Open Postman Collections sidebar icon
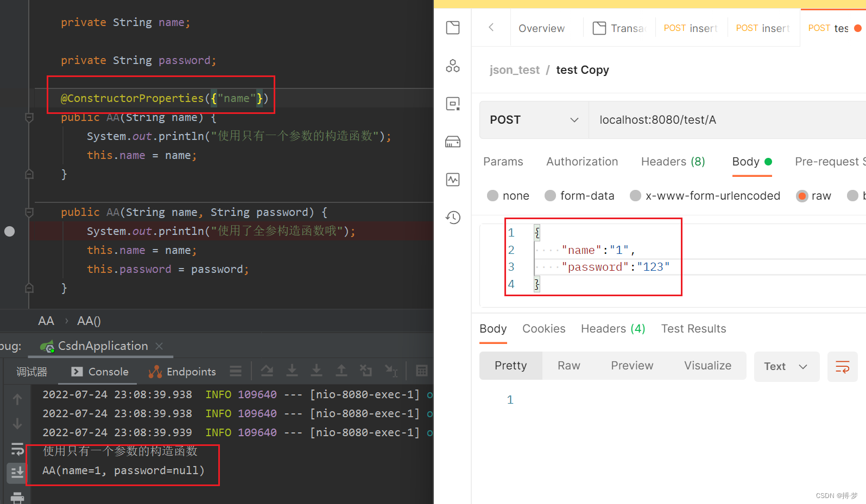Image resolution: width=866 pixels, height=504 pixels. [452, 28]
